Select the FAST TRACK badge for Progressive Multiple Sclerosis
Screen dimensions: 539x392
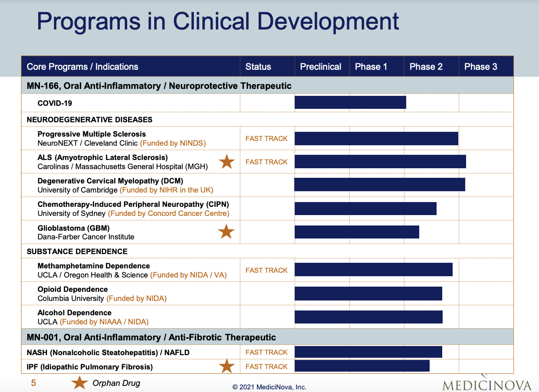[266, 139]
